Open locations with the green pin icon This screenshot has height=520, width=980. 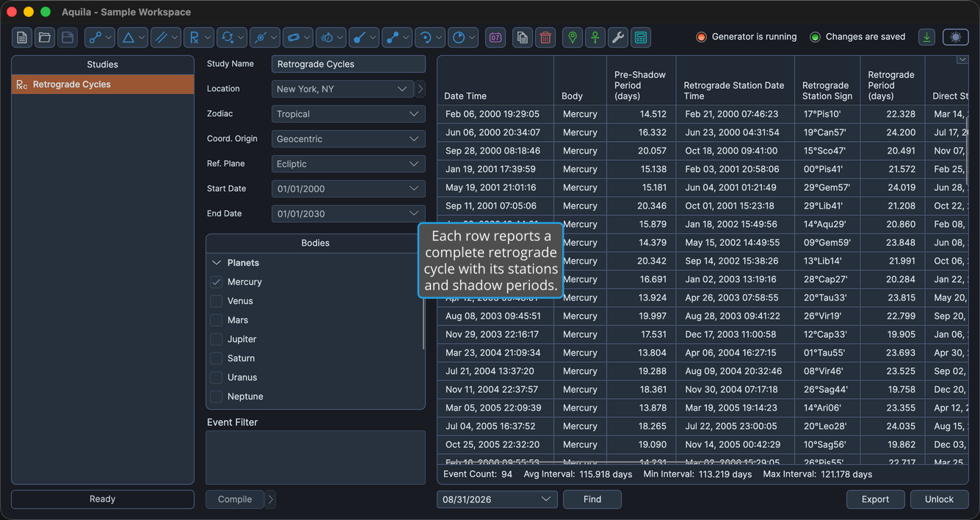tap(573, 37)
